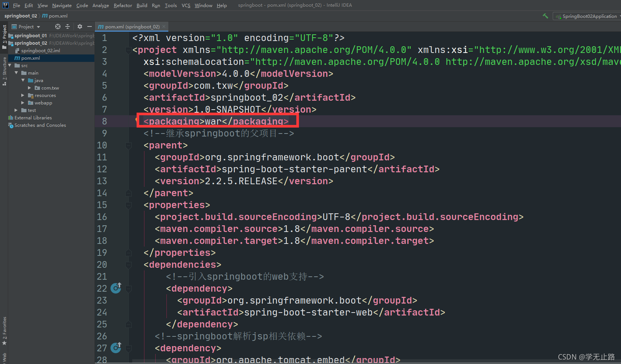
Task: Click the webapp folder icon
Action: pyautogui.click(x=31, y=103)
